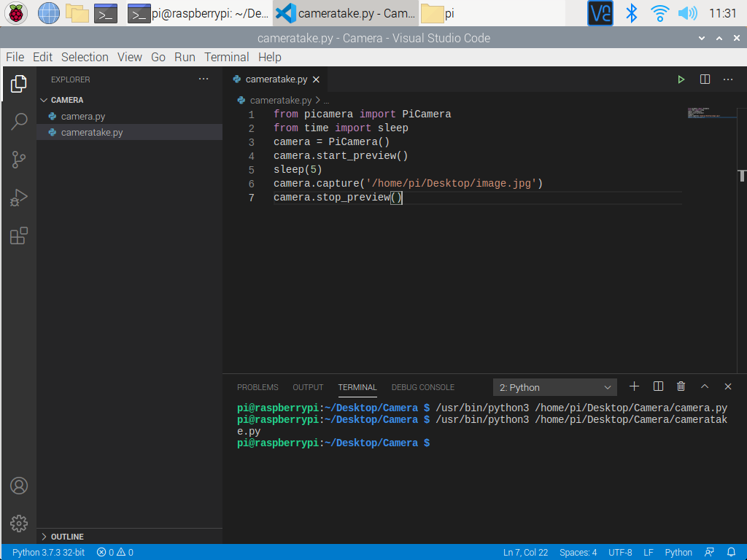Open the Manage settings gear
Image resolution: width=747 pixels, height=560 pixels.
pyautogui.click(x=19, y=523)
